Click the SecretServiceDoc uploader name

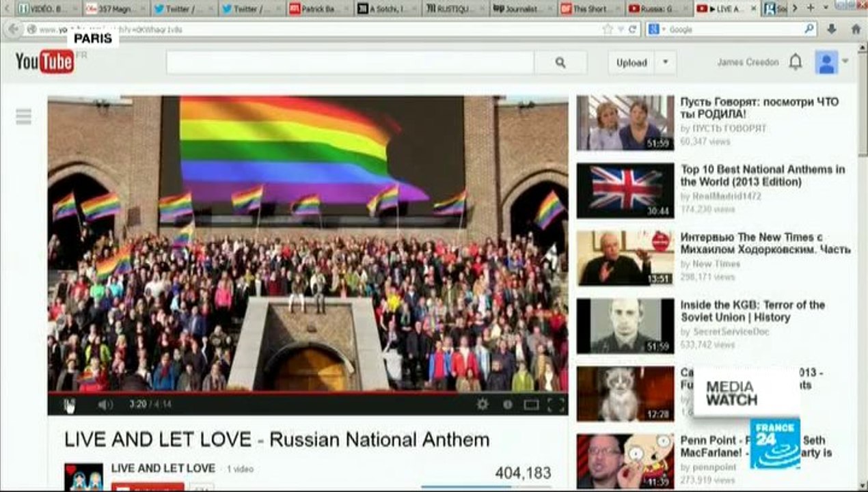(x=731, y=331)
